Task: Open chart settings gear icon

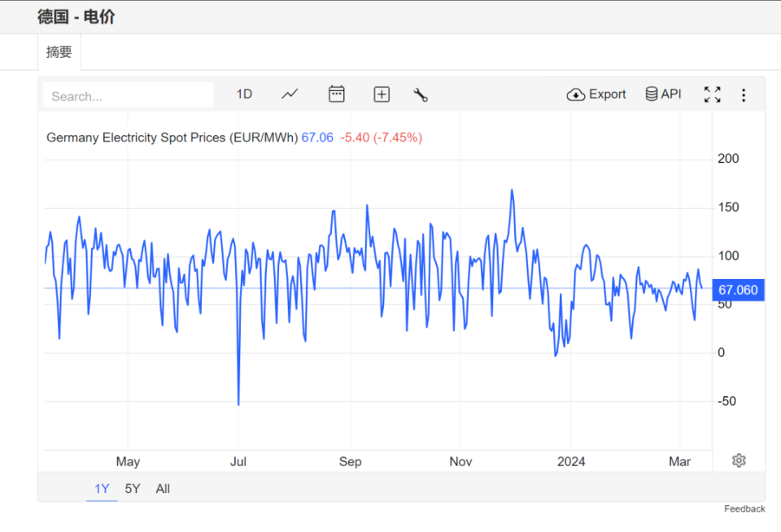Action: 739,460
